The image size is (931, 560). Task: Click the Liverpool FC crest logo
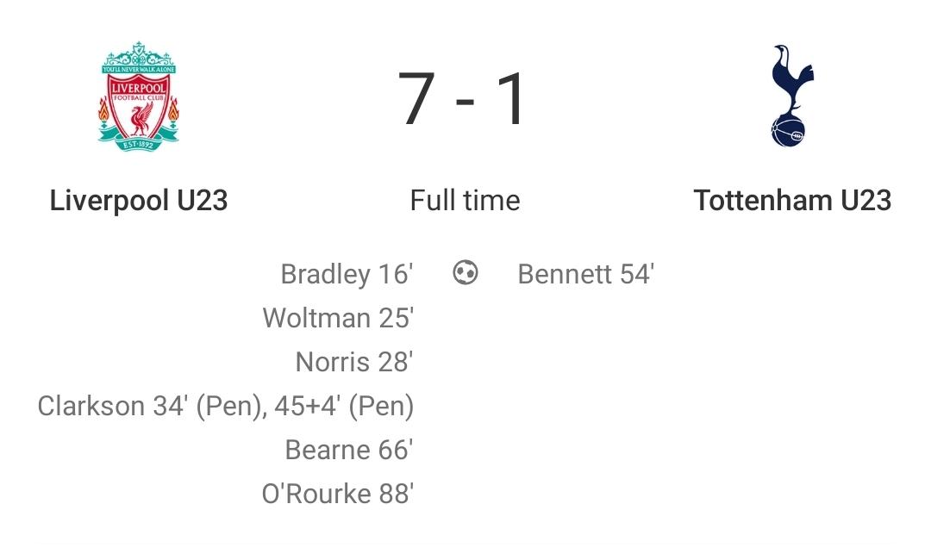coord(138,96)
